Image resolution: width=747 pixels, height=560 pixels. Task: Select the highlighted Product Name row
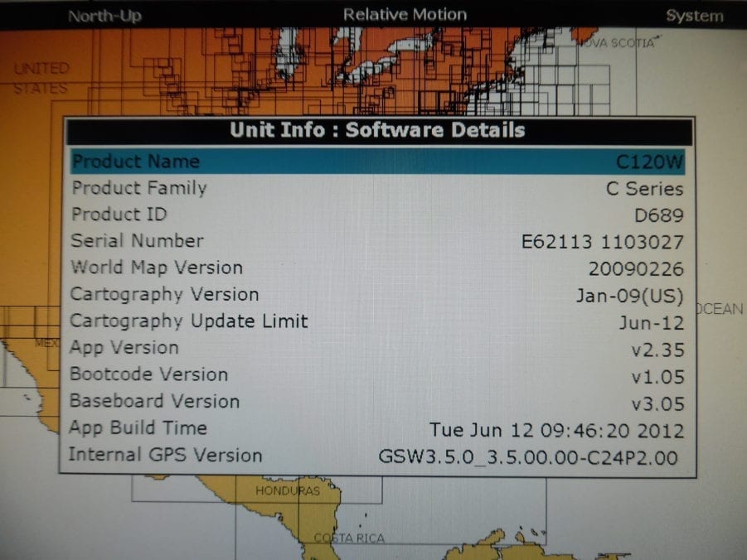pos(377,162)
